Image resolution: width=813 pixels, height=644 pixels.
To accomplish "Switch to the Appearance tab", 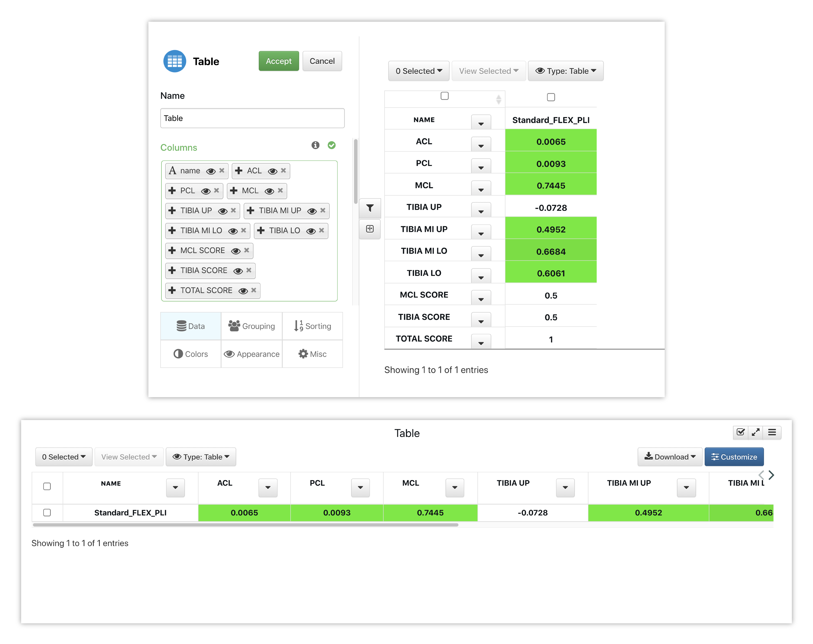I will (252, 354).
